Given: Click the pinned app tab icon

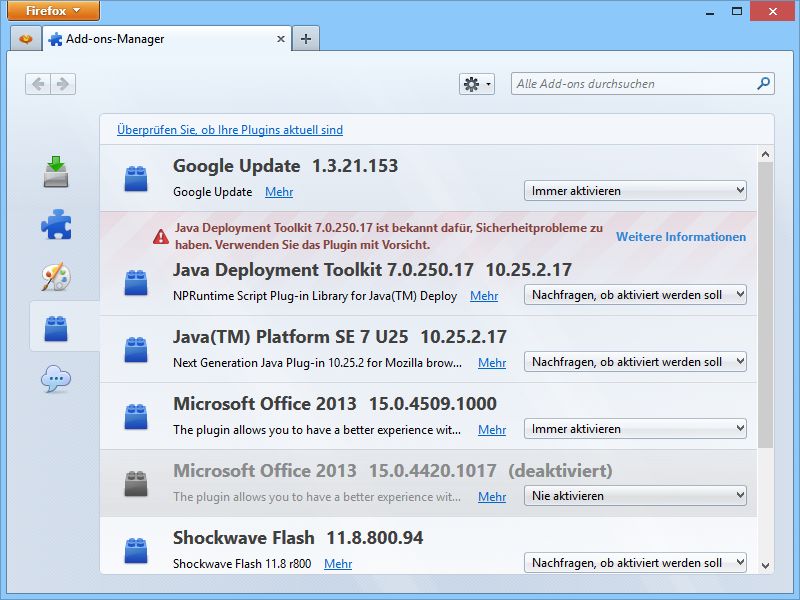Looking at the screenshot, I should 26,39.
